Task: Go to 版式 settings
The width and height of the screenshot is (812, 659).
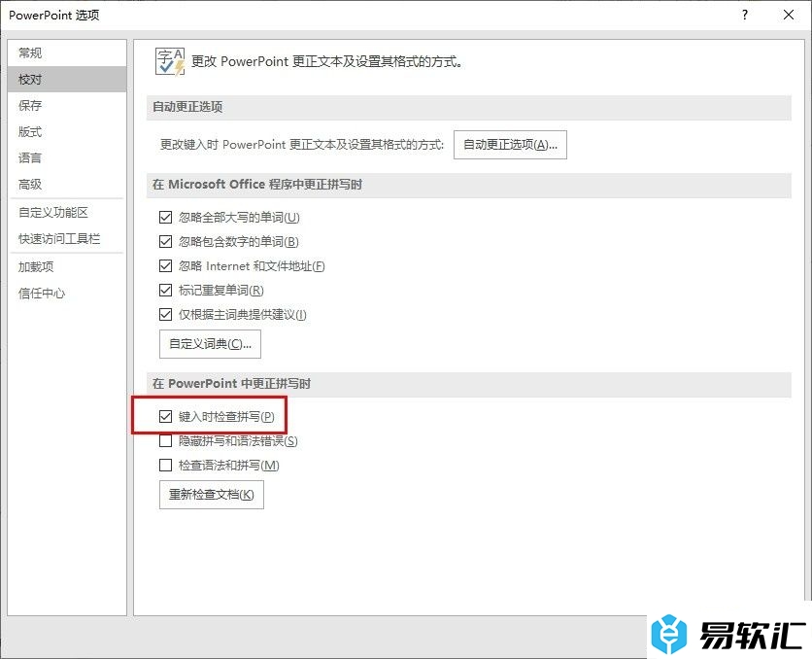Action: pos(67,132)
